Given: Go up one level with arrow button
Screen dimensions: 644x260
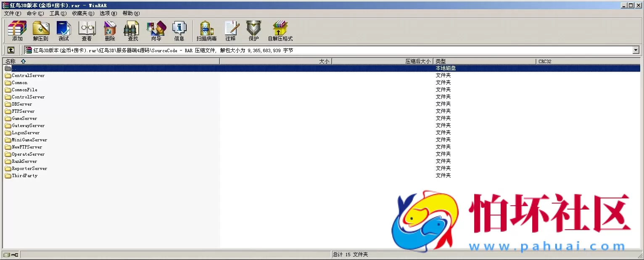Looking at the screenshot, I should [x=11, y=50].
